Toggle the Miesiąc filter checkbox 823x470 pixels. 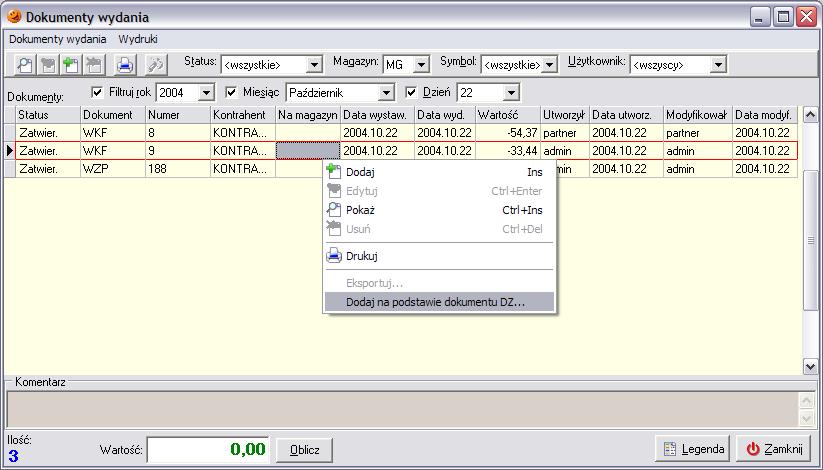(231, 92)
